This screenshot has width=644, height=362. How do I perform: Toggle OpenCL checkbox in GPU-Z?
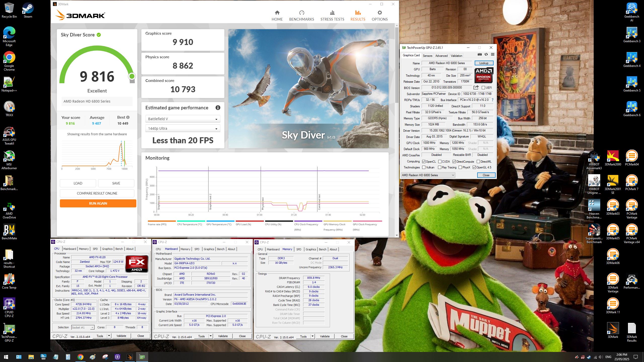click(424, 162)
